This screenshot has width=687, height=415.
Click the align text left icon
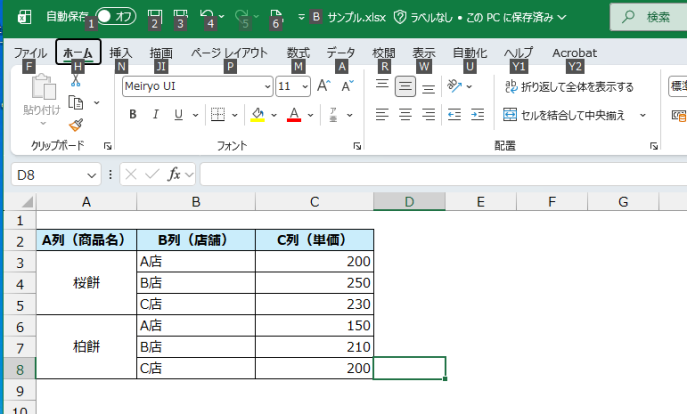click(382, 115)
